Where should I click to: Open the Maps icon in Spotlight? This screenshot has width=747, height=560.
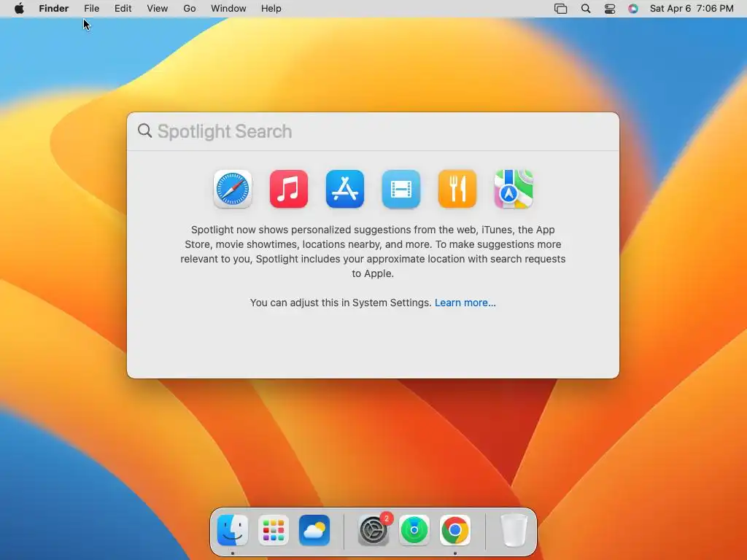514,189
